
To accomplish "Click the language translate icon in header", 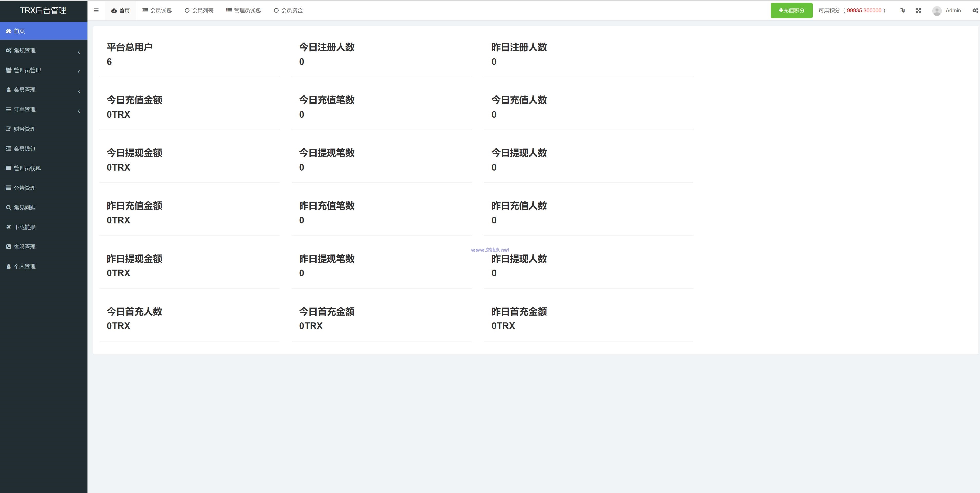I will tap(902, 11).
